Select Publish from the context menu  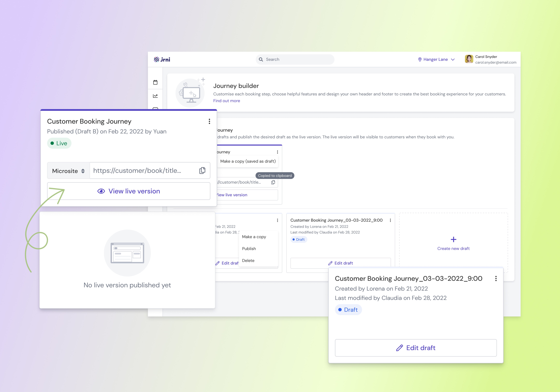249,248
